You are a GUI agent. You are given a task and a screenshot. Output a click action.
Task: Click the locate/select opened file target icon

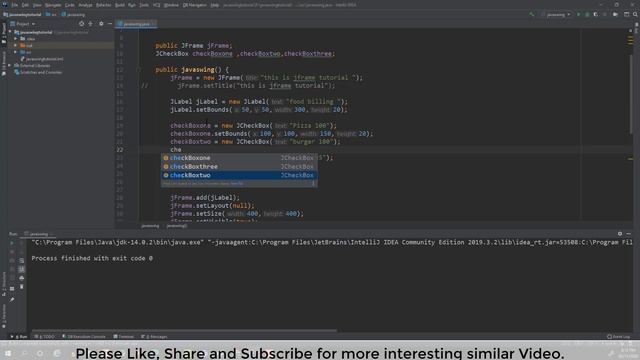[x=82, y=24]
